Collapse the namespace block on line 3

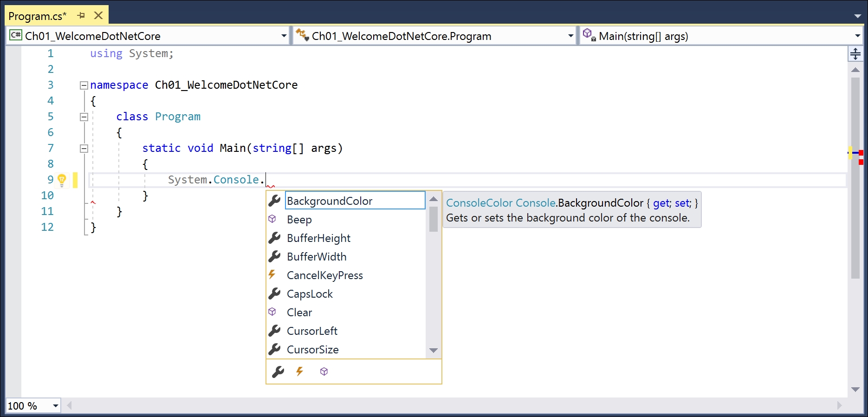click(84, 85)
